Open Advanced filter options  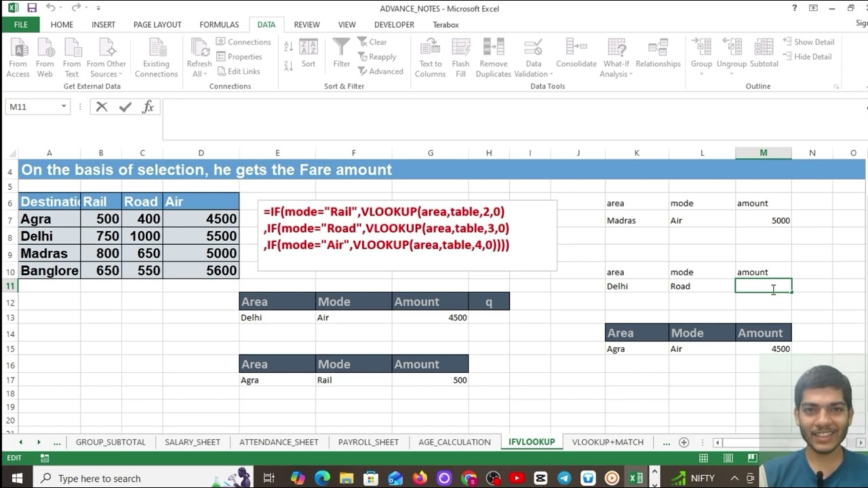tap(380, 71)
